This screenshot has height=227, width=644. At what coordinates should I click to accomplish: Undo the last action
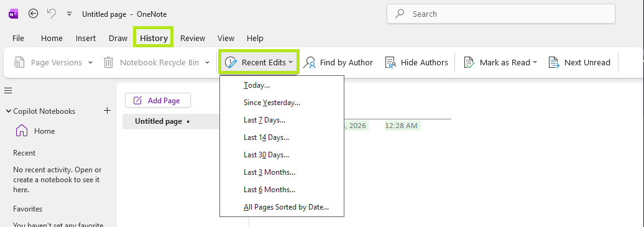(52, 14)
